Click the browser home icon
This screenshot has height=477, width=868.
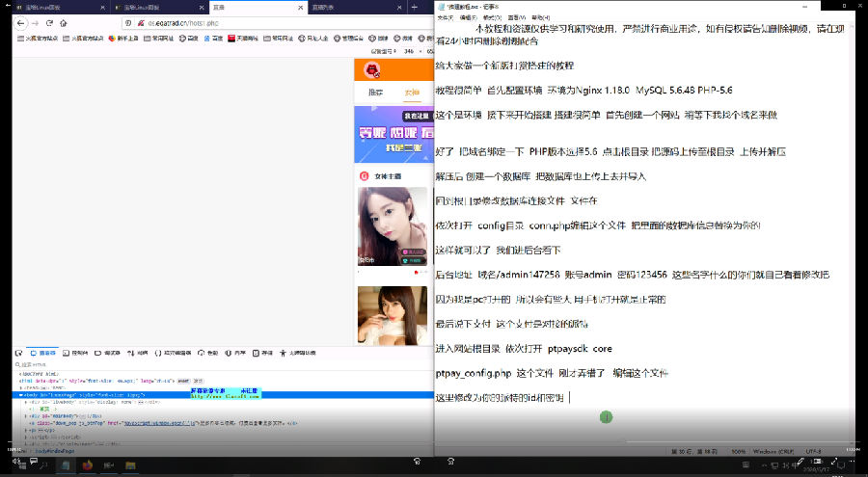tap(63, 23)
